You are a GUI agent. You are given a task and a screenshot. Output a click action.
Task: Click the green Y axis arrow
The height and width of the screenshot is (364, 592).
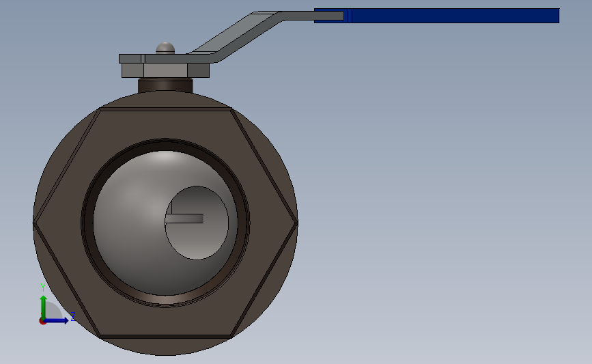(x=44, y=307)
